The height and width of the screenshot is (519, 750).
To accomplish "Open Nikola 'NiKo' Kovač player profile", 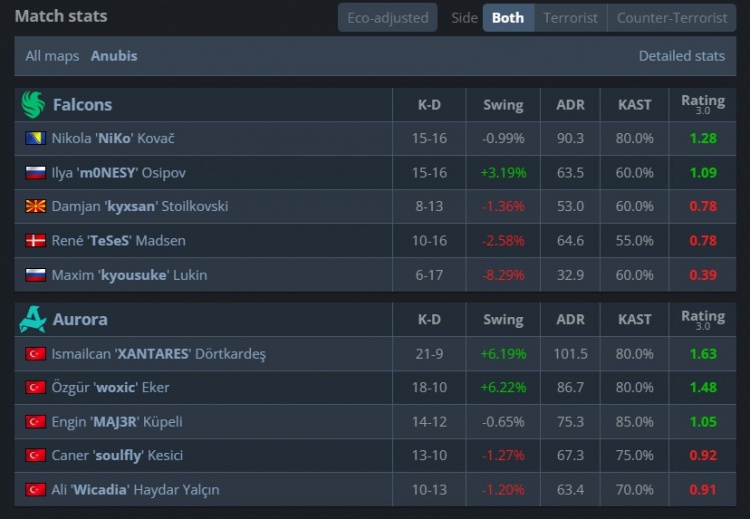I will 113,138.
